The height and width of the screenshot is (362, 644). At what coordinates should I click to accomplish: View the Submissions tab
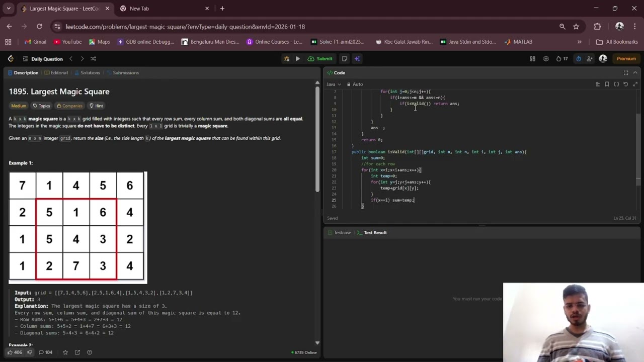[x=123, y=73]
